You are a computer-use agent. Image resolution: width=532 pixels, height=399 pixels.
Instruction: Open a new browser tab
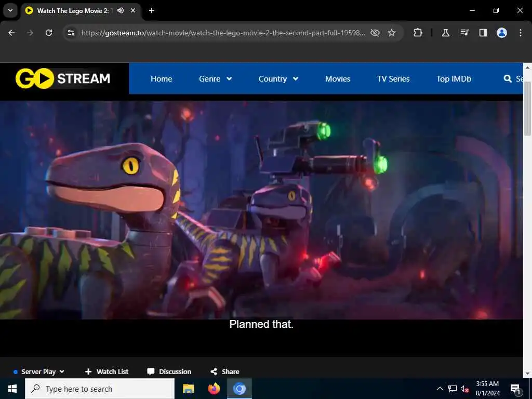pyautogui.click(x=152, y=10)
